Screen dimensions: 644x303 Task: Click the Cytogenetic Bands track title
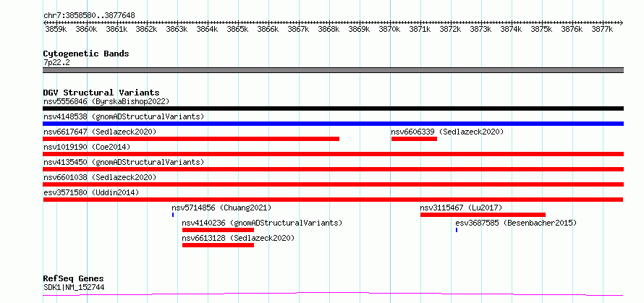86,54
